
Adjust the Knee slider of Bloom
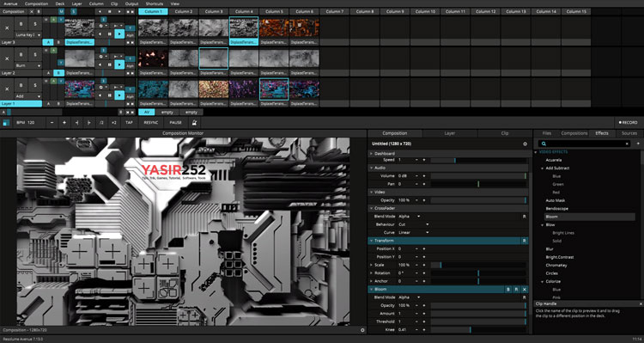(478, 330)
